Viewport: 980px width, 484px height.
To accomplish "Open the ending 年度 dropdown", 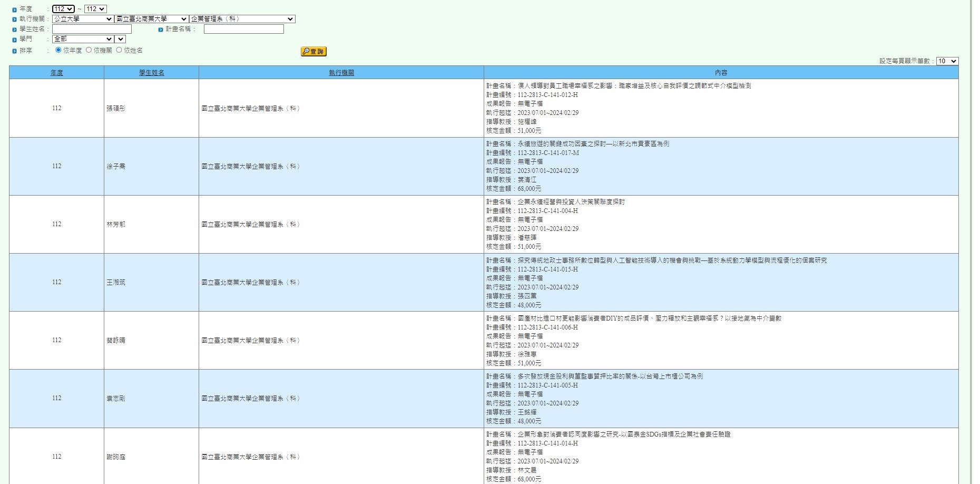I will [x=95, y=9].
